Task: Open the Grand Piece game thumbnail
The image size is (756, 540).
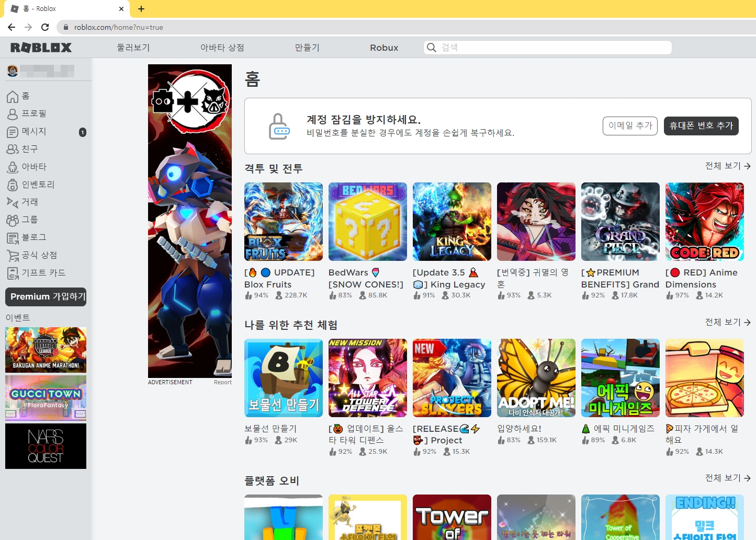Action: click(x=620, y=222)
